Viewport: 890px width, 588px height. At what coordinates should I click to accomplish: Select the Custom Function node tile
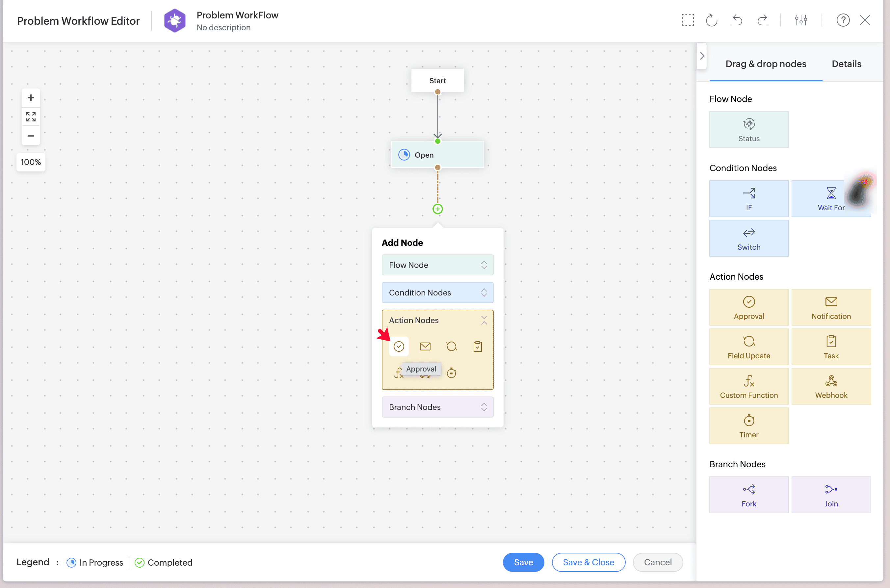[x=748, y=386]
